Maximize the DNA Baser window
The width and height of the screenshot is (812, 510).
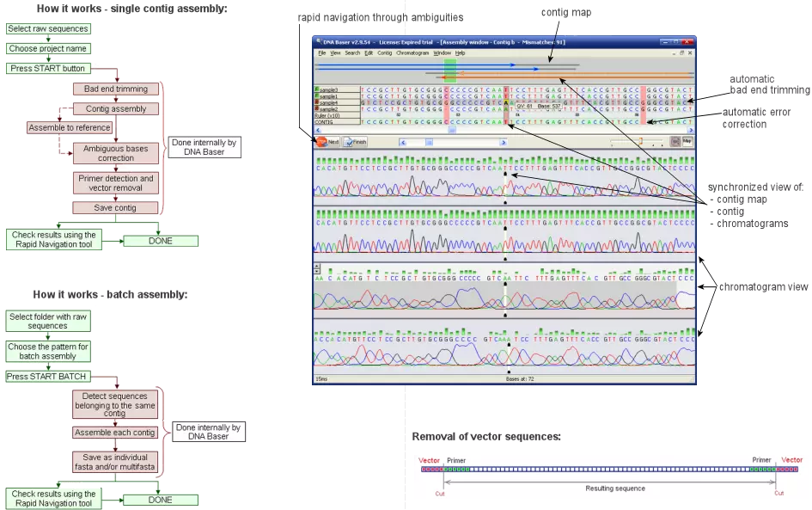click(675, 42)
